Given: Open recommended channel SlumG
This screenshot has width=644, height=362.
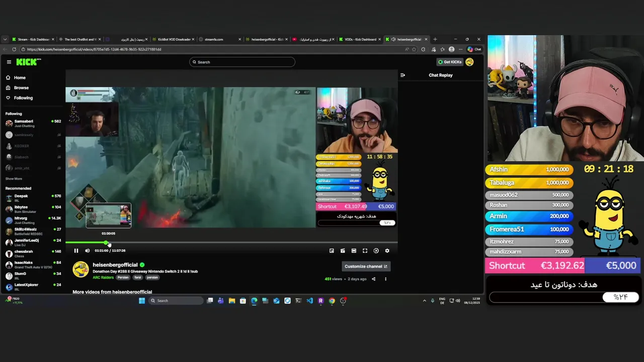Looking at the screenshot, I should tap(33, 276).
